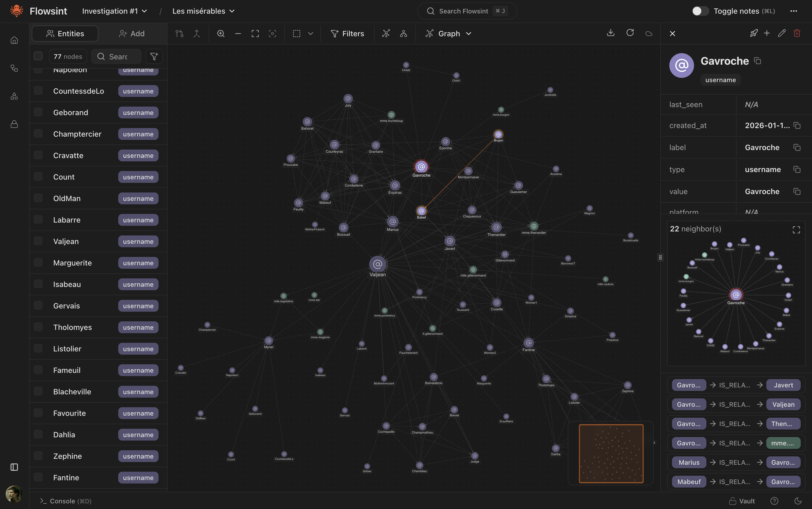Switch to the Add tab
Image resolution: width=812 pixels, height=509 pixels.
(x=132, y=33)
